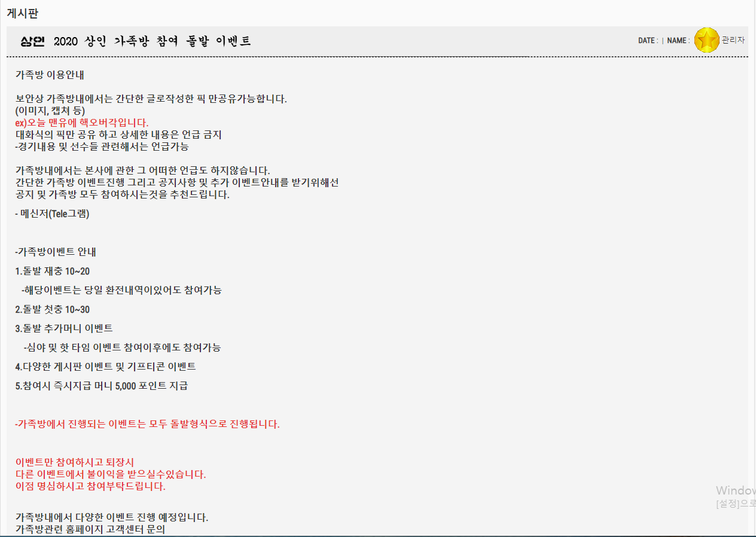Click item 5 about 5,000 포인트 지급
Image resolution: width=756 pixels, height=537 pixels.
[x=102, y=386]
